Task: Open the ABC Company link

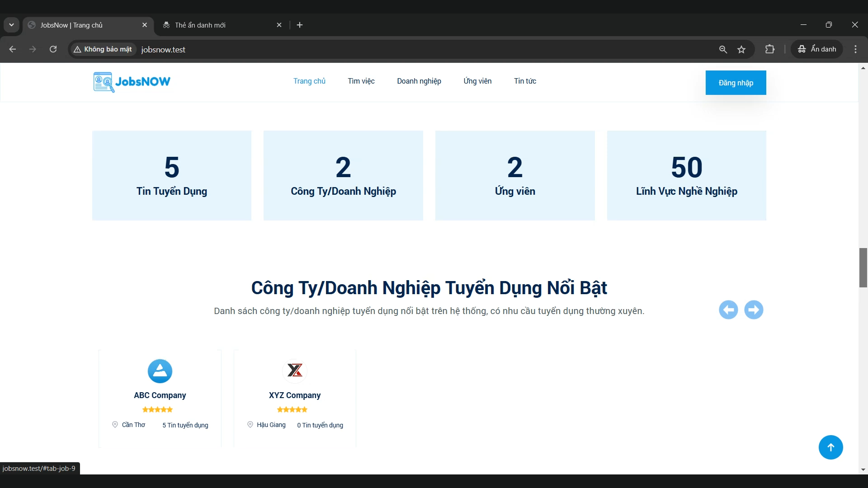Action: point(160,395)
